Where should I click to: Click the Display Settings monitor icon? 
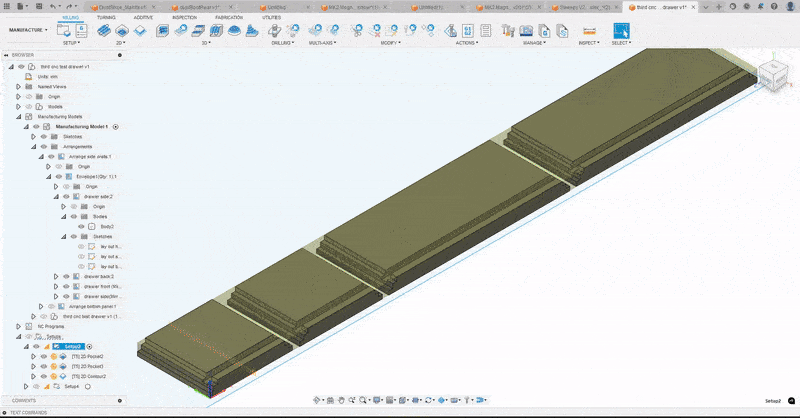(377, 400)
